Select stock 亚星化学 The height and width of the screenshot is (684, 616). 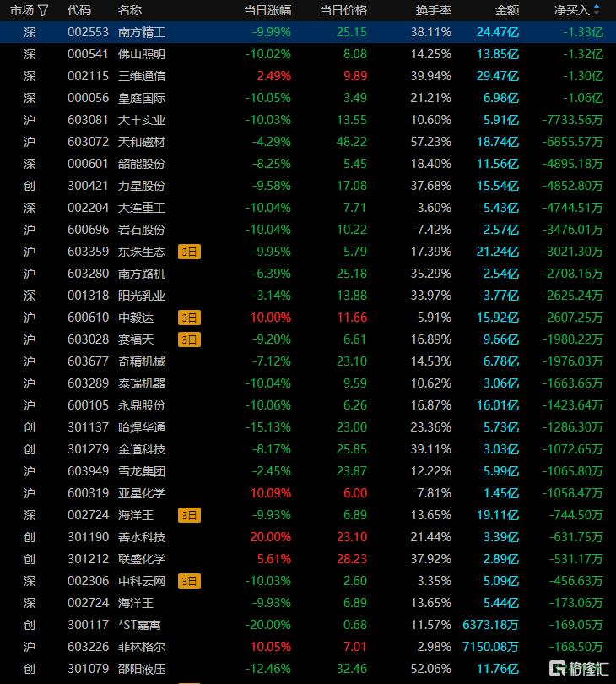tap(142, 493)
